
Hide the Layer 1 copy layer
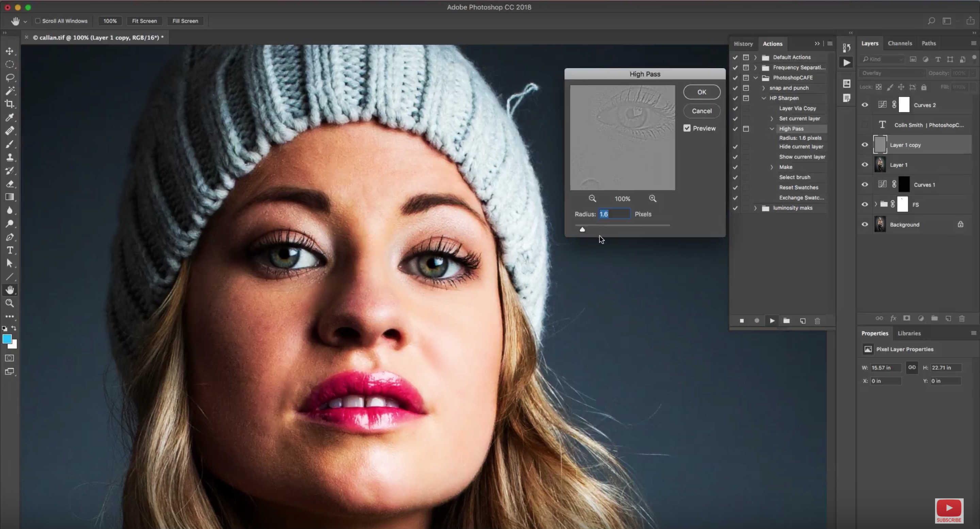(x=865, y=145)
